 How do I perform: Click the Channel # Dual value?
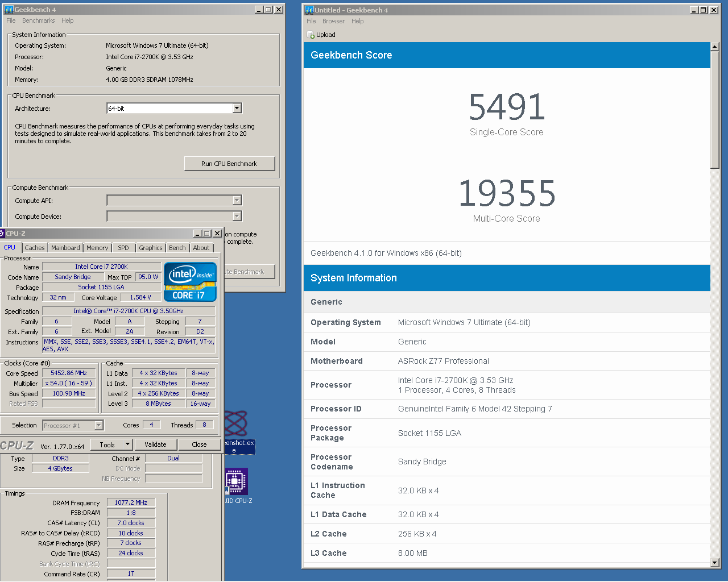tap(173, 458)
